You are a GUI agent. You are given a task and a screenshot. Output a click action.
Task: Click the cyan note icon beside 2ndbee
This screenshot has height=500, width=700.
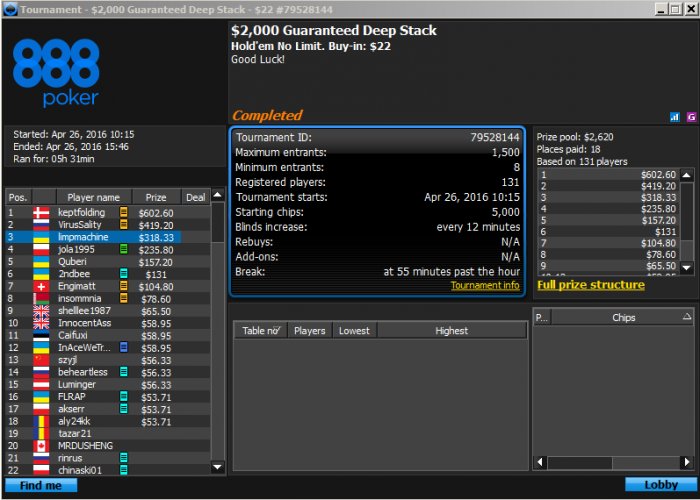(124, 273)
